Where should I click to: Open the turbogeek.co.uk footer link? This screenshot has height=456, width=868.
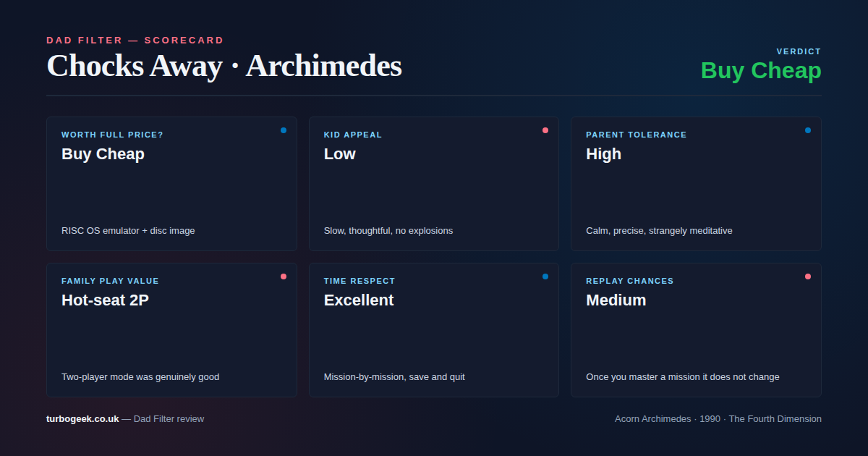[82, 418]
